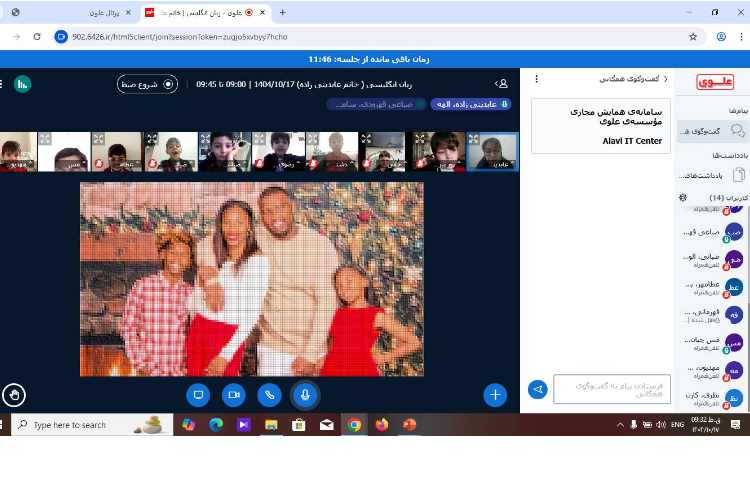
Task: Open the green bar-chart status icon
Action: pos(22,84)
